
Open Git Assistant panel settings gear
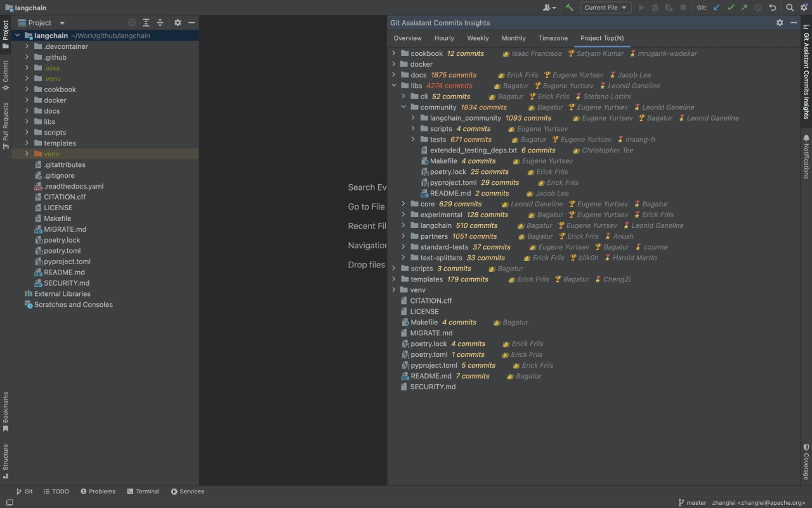780,23
